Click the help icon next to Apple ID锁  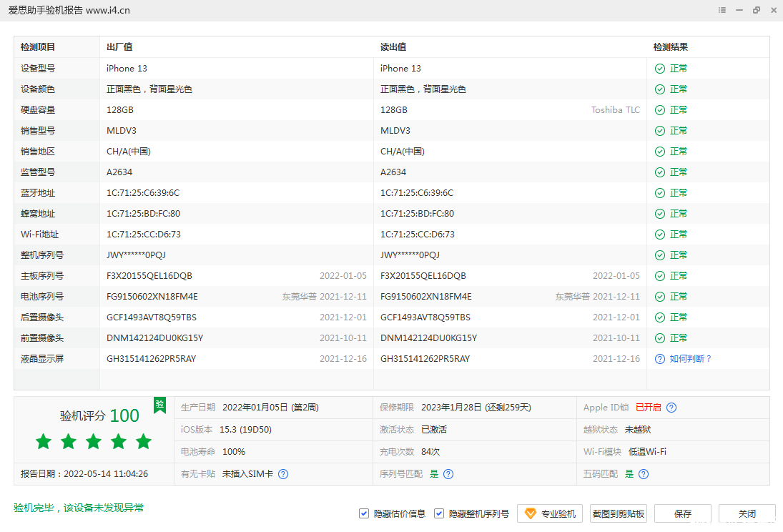(x=671, y=408)
